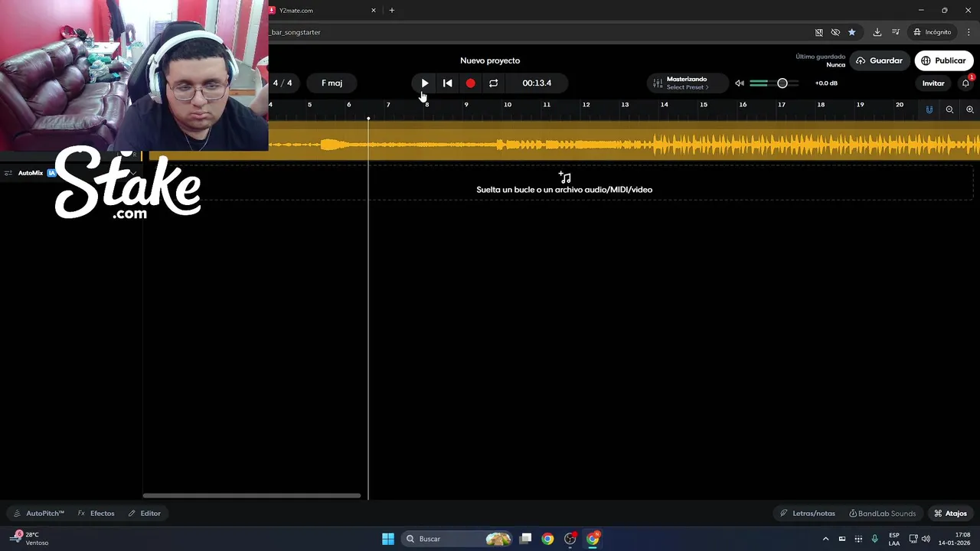Image resolution: width=980 pixels, height=551 pixels.
Task: Open the BandLab Sounds panel
Action: pos(882,514)
